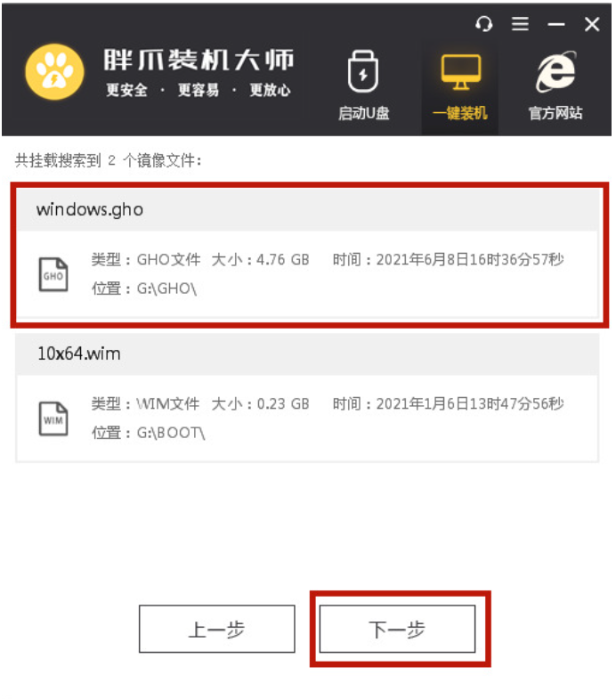Click the GHO file type icon
The image size is (616, 699).
pyautogui.click(x=53, y=274)
